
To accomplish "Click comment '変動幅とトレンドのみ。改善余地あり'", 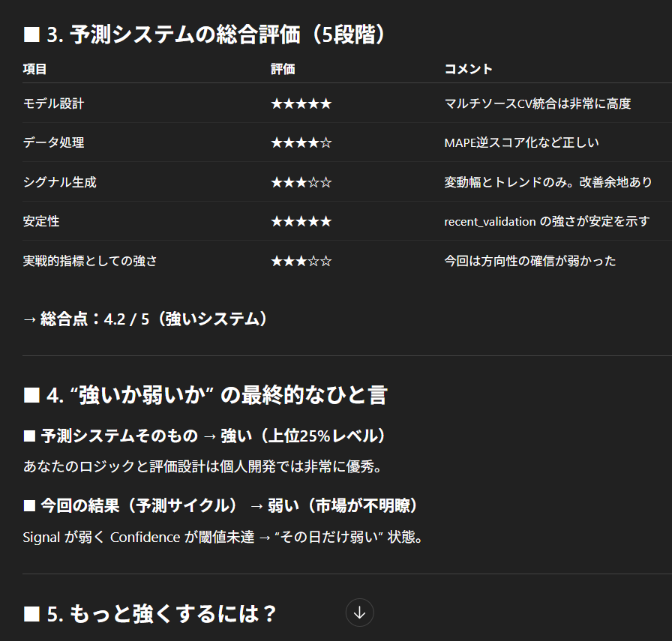I will click(x=548, y=182).
